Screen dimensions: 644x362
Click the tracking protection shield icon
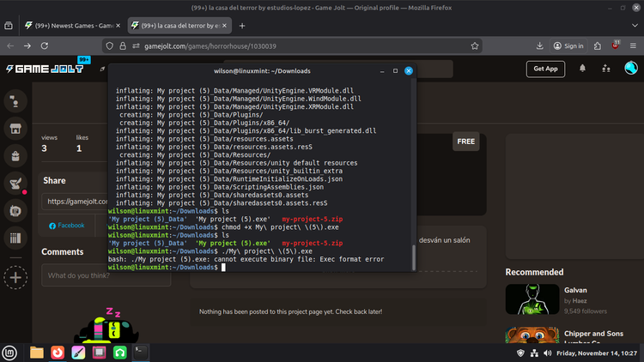pyautogui.click(x=110, y=46)
